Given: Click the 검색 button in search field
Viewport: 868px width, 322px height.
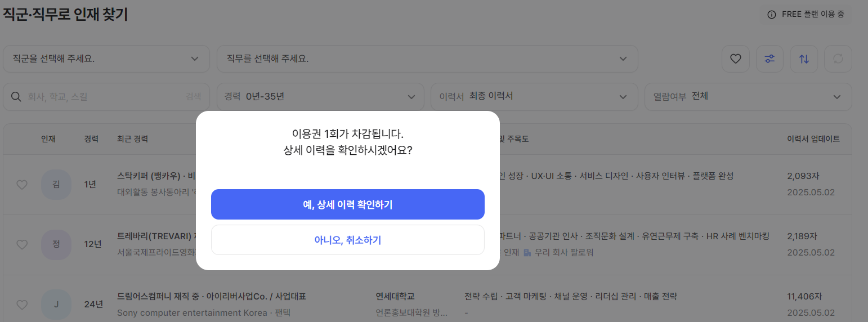Looking at the screenshot, I should tap(194, 97).
